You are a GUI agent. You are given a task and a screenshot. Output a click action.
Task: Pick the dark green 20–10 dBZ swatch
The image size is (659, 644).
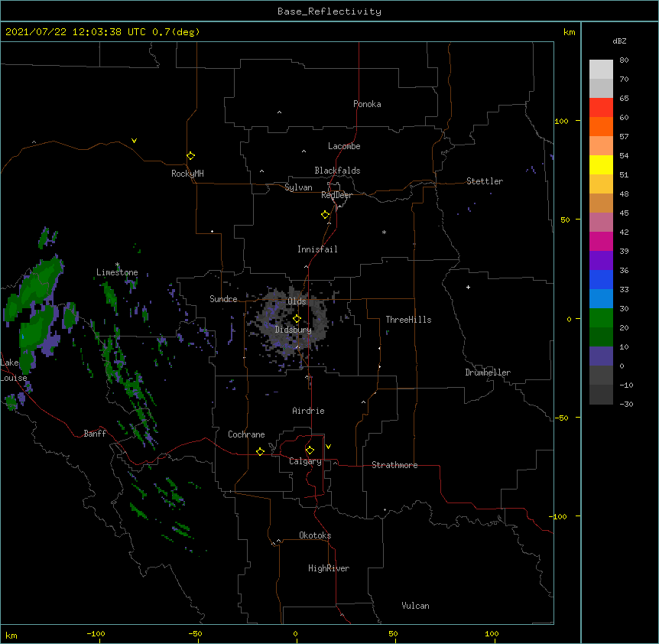click(601, 337)
